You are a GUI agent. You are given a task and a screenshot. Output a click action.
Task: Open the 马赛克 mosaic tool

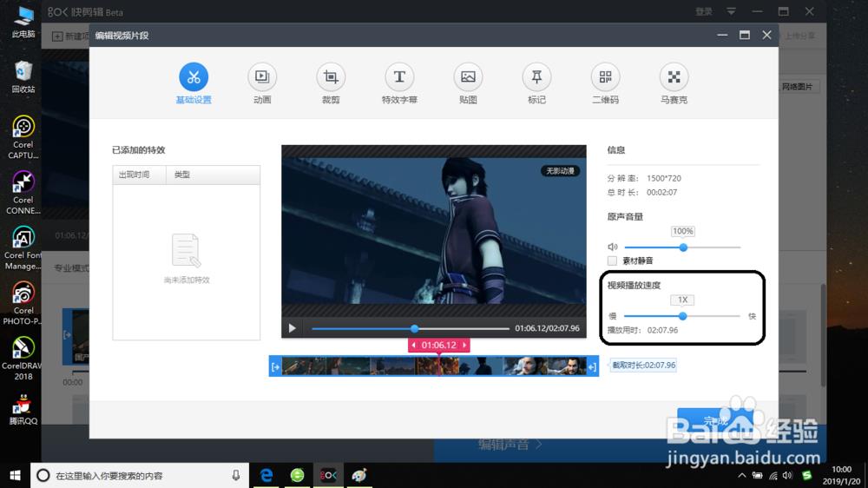[x=674, y=77]
